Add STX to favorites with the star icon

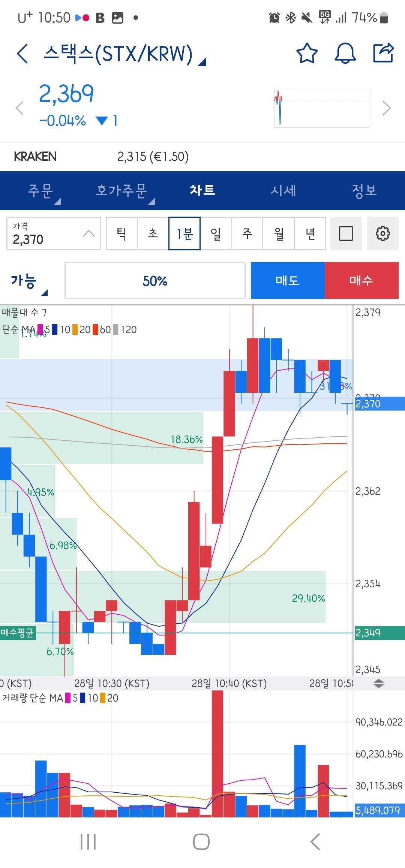coord(307,53)
